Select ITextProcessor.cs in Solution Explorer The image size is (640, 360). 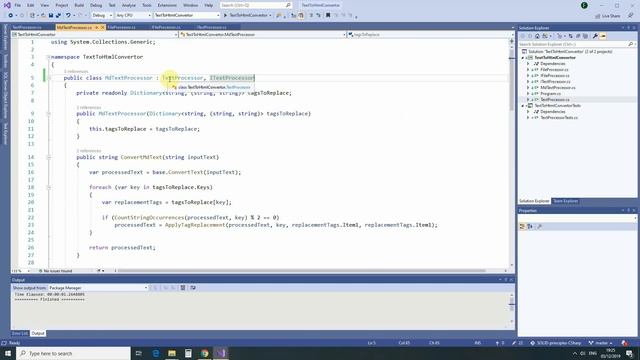point(555,82)
